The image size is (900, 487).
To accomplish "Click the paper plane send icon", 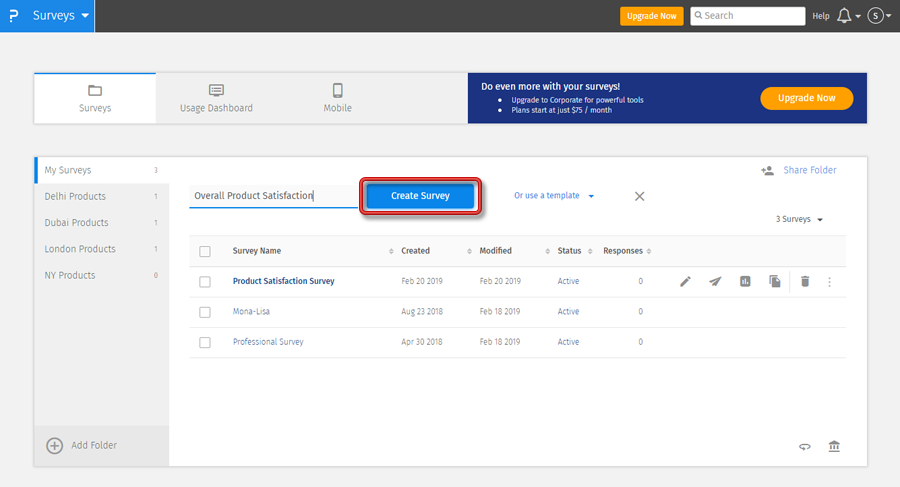I will pos(715,282).
